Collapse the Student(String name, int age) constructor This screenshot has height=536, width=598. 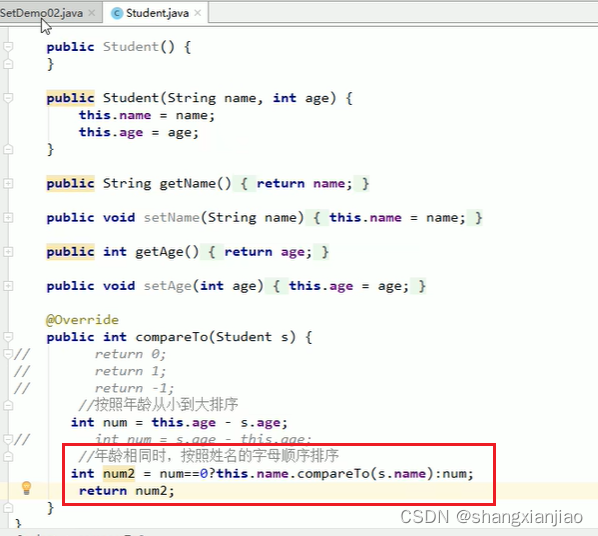(x=8, y=98)
